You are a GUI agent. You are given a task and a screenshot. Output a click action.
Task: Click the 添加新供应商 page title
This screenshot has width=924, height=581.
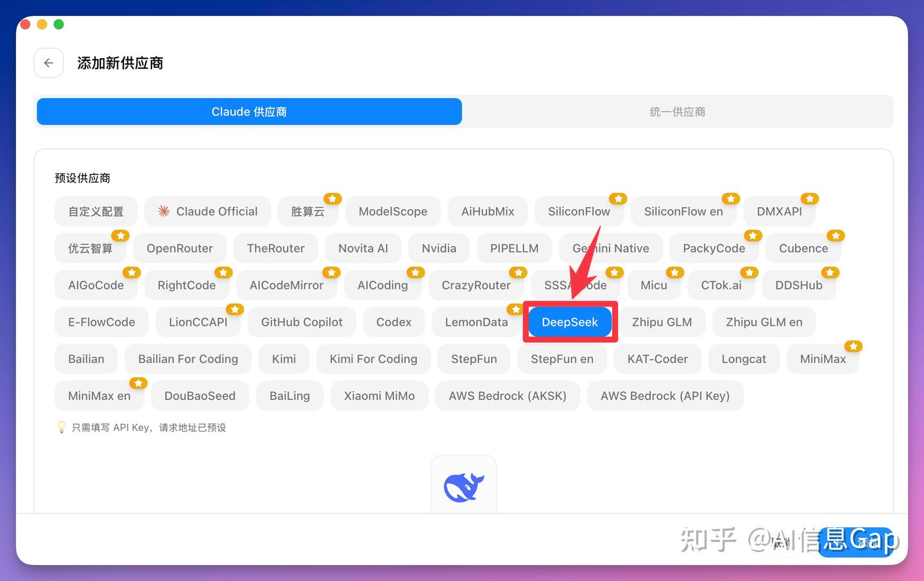click(x=120, y=63)
